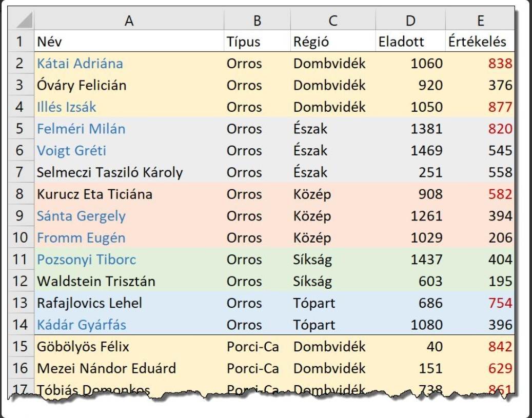Click row 12 header
The width and height of the screenshot is (532, 418).
21,281
